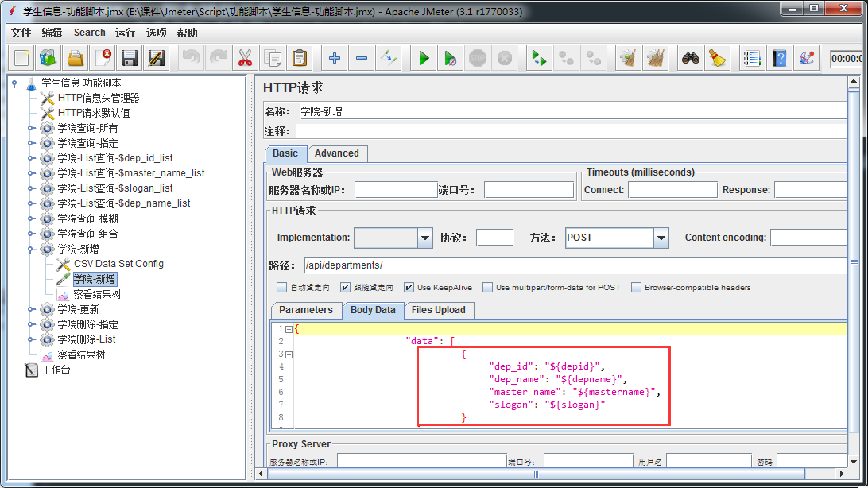Screen dimensions: 868x488
Task: Expand the 学院查询-所有 tree node
Action: click(30, 129)
